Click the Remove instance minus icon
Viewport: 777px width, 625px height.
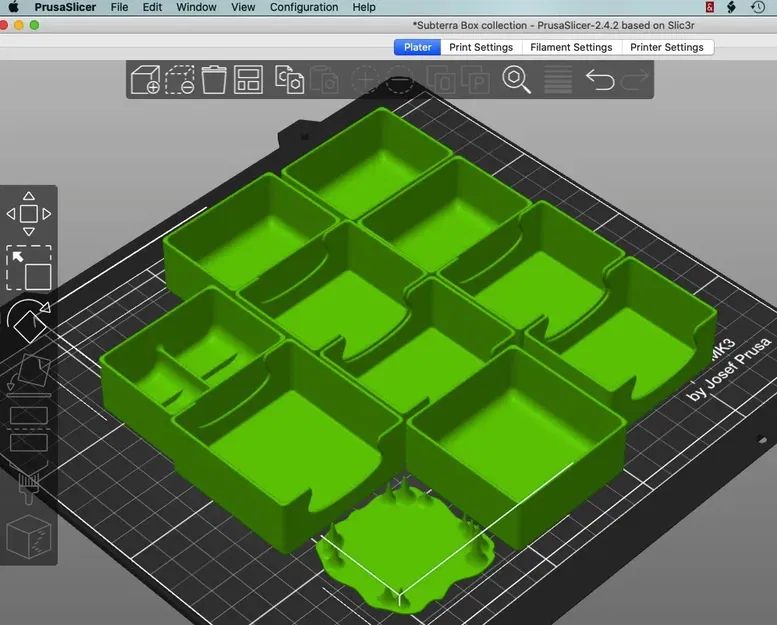point(399,80)
